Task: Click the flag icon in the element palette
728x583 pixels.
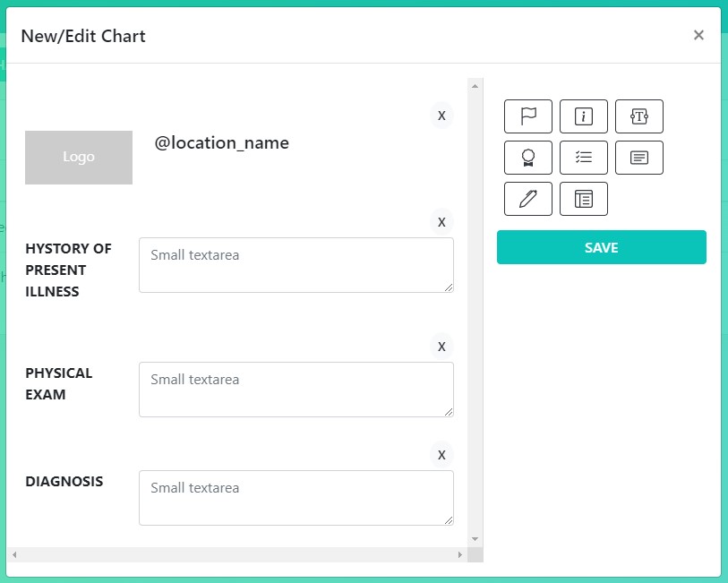Action: (x=528, y=116)
